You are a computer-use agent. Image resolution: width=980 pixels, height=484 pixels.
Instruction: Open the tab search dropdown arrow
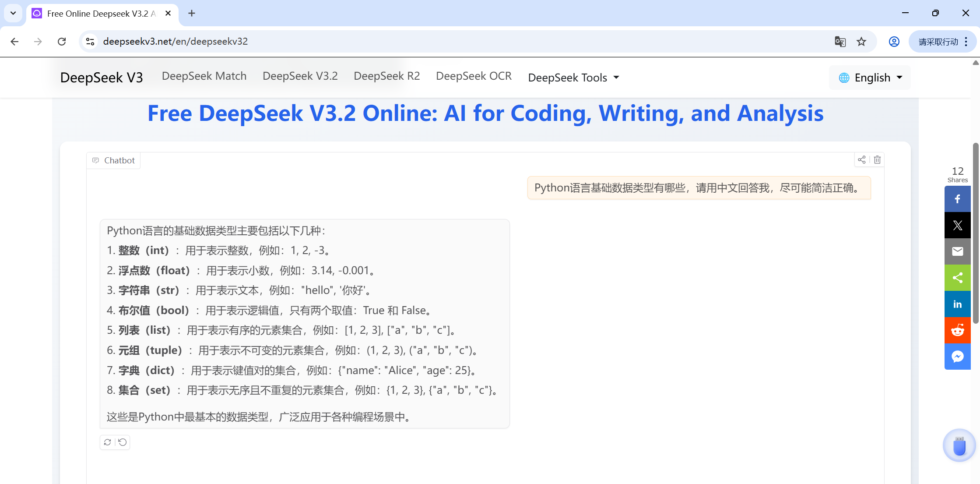tap(13, 13)
